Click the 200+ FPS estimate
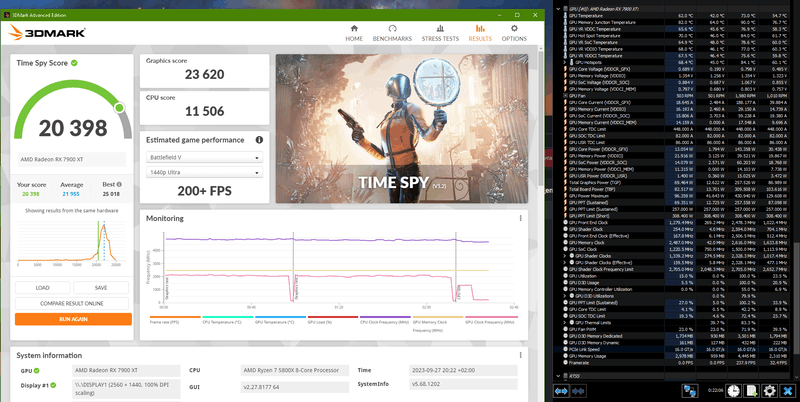 [x=205, y=191]
